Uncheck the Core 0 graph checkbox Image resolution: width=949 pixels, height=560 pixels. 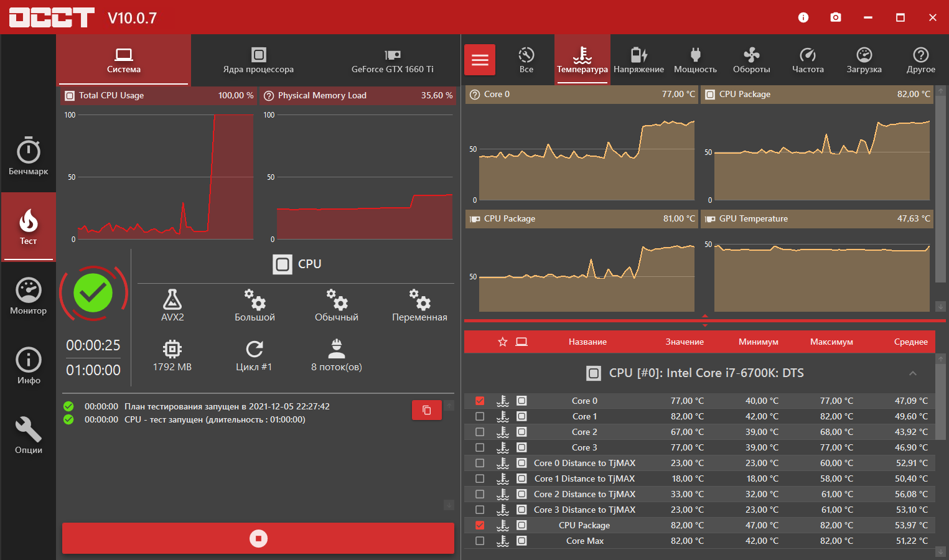[480, 401]
